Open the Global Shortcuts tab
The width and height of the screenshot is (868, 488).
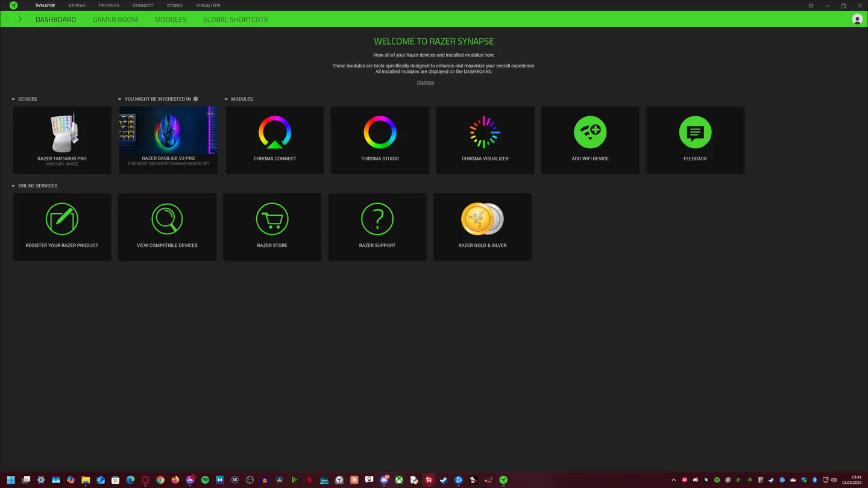click(x=235, y=19)
